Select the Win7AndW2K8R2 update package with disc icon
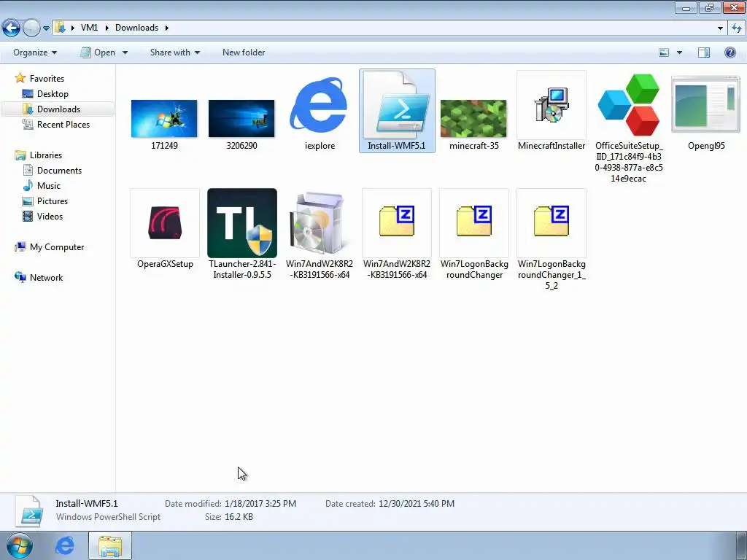Viewport: 747px width, 560px height. pyautogui.click(x=320, y=223)
